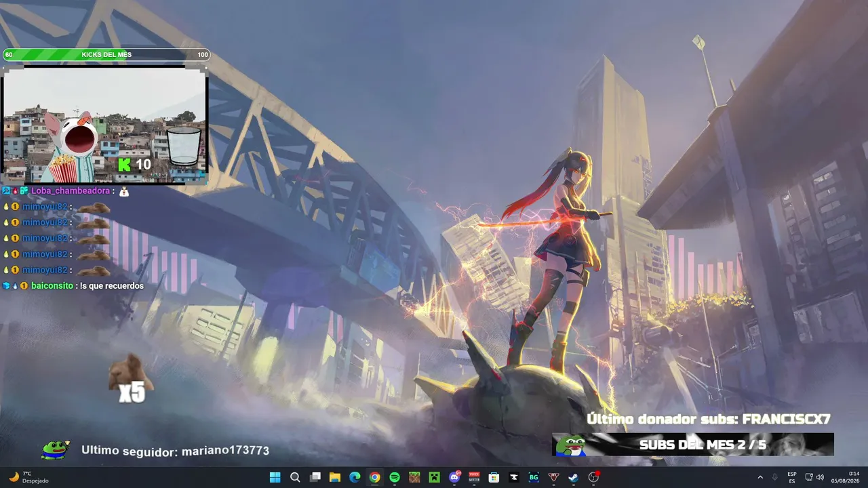Click the volume speaker tray icon
The height and width of the screenshot is (488, 868).
pos(820,477)
